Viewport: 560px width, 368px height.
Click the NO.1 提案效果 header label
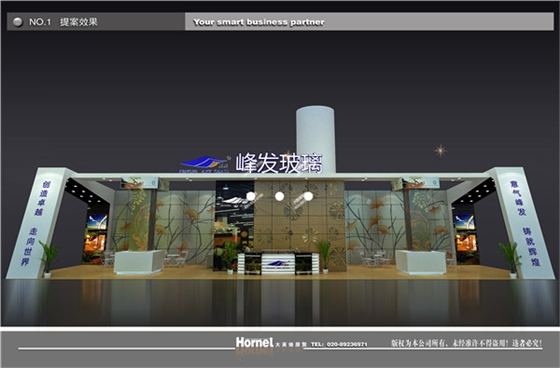click(x=63, y=22)
